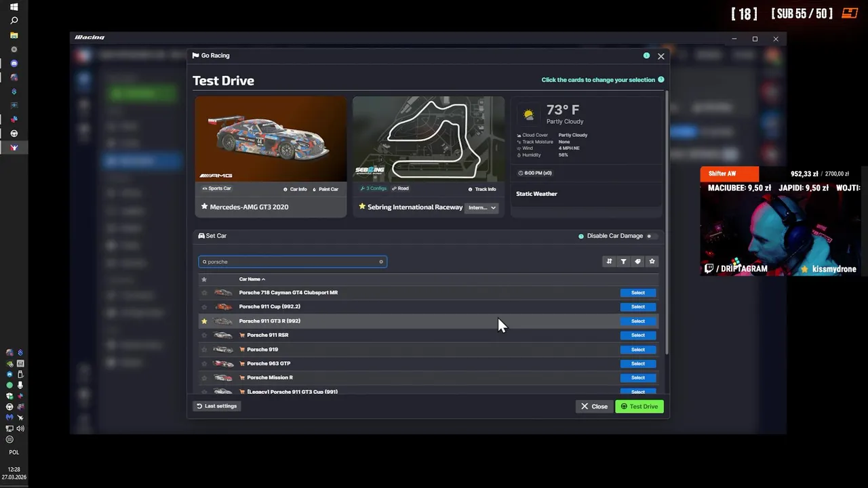This screenshot has width=868, height=488.
Task: Click the POL language indicator
Action: pos(14,452)
